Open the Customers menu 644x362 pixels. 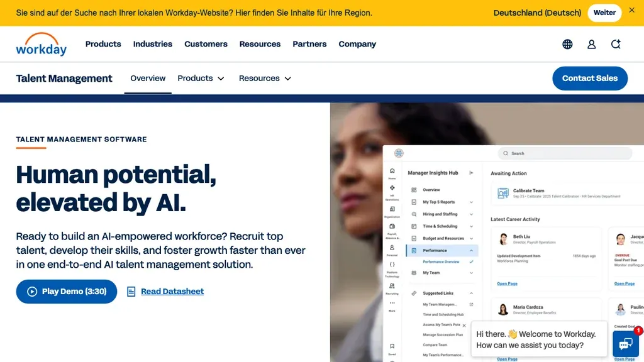pos(206,44)
